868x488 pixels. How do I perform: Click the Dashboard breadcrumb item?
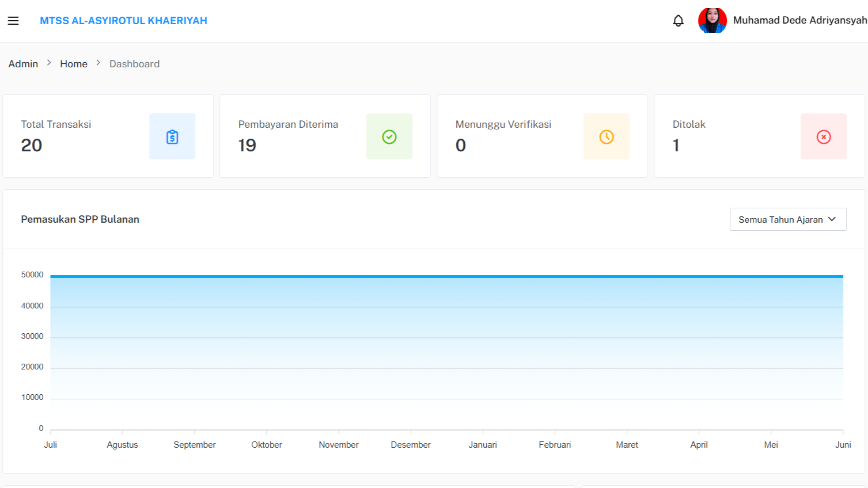click(x=134, y=64)
